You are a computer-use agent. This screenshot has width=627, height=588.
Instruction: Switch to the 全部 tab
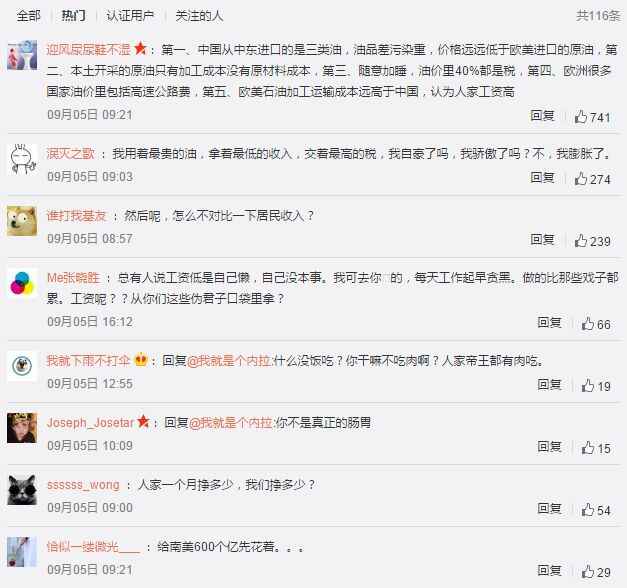(x=29, y=16)
